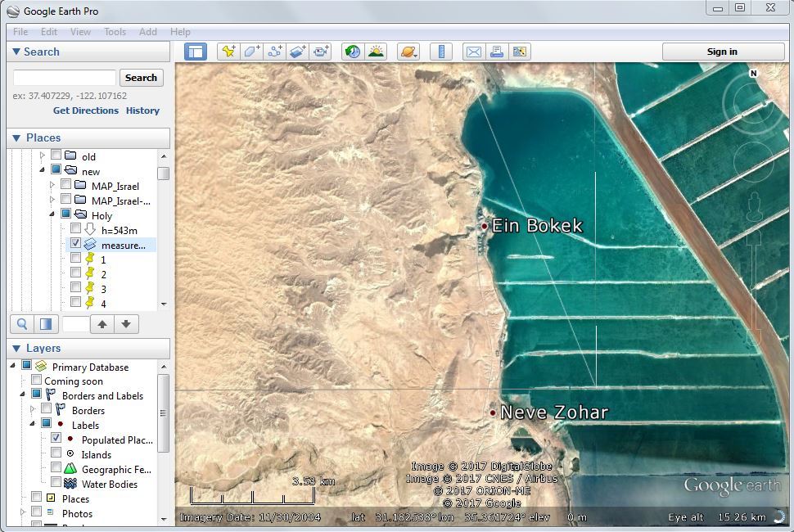Click the Layers panel scrollbar thumb
794x532 pixels.
point(163,413)
